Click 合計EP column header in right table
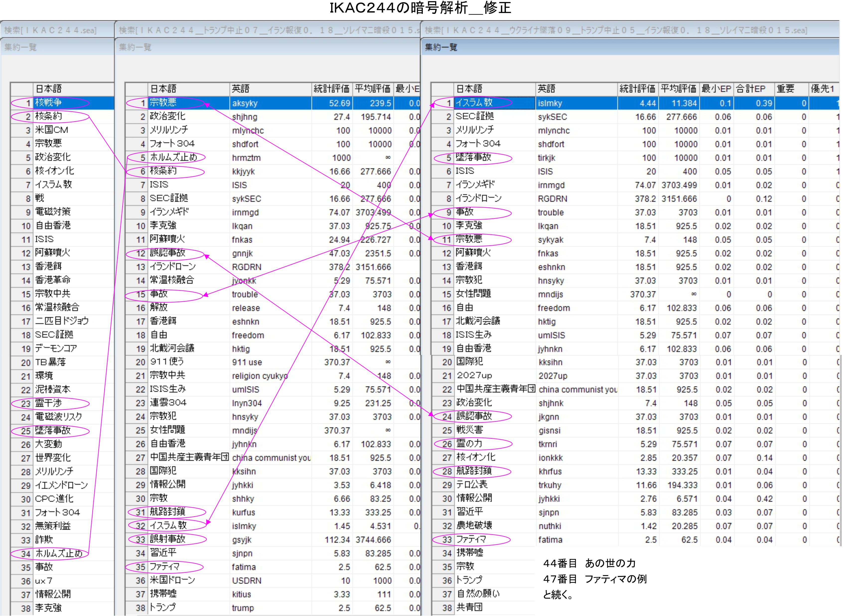This screenshot has height=616, width=862. tap(750, 89)
